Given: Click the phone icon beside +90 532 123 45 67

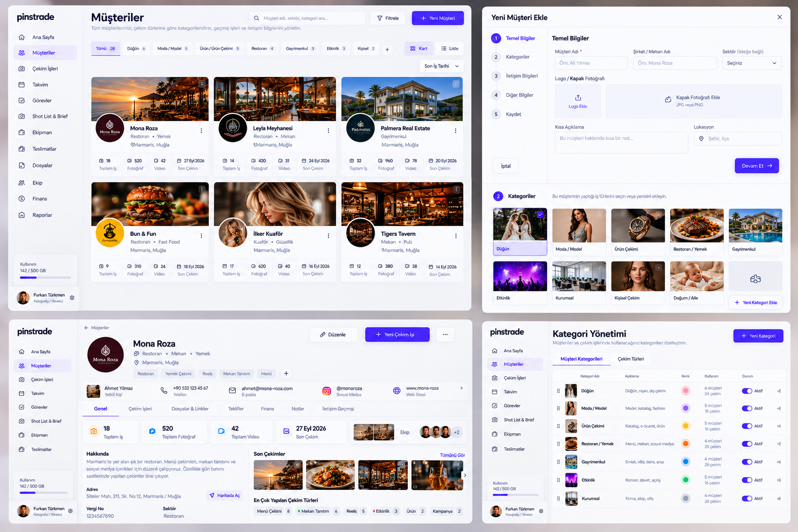Looking at the screenshot, I should coord(164,390).
